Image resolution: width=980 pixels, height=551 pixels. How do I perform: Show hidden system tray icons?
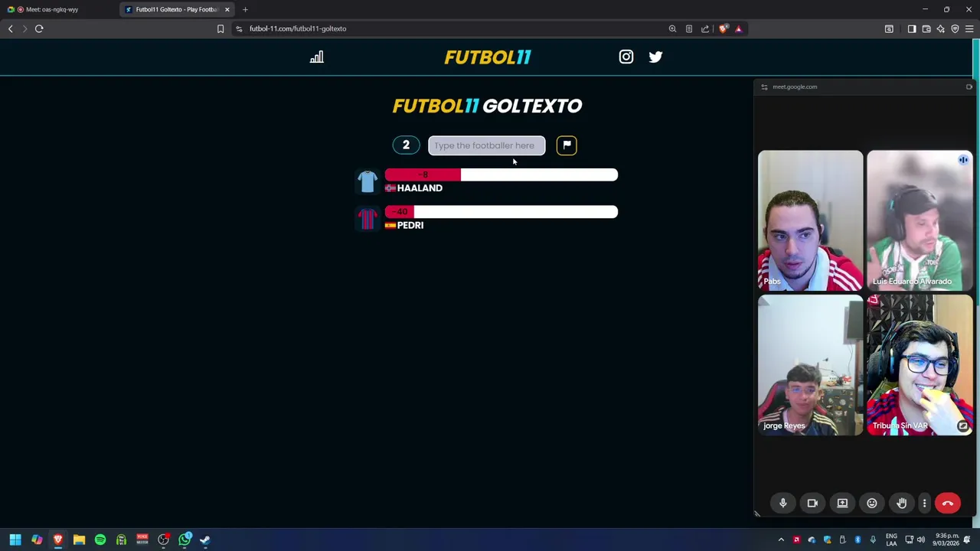(781, 540)
